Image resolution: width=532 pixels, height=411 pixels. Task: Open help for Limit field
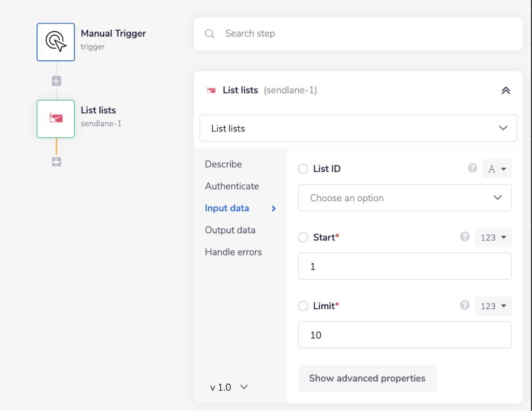pyautogui.click(x=464, y=306)
